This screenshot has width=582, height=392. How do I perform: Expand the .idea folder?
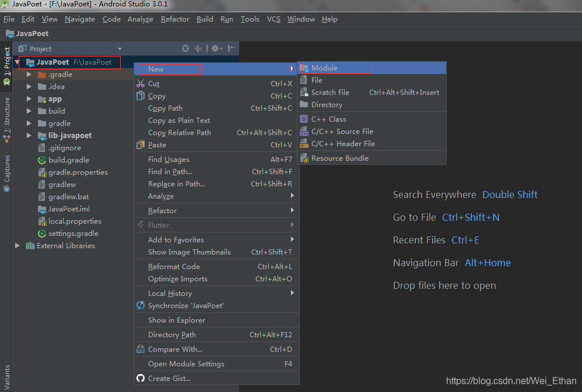[x=29, y=86]
